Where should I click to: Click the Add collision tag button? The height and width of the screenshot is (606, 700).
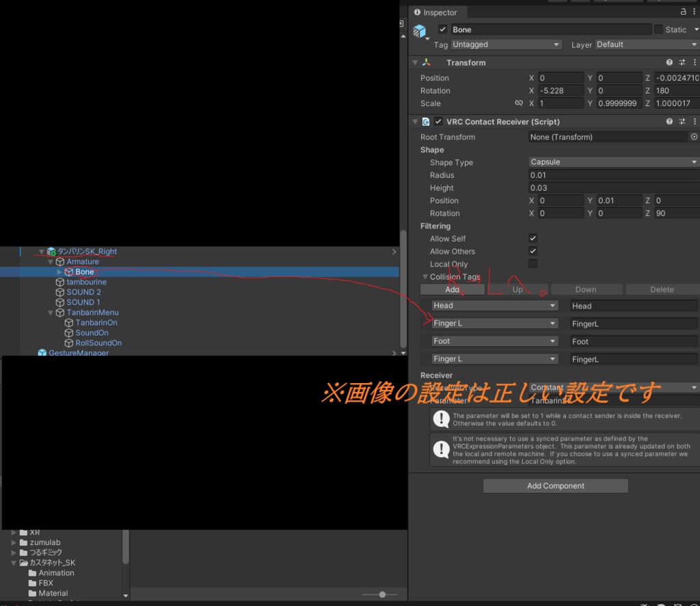click(453, 289)
